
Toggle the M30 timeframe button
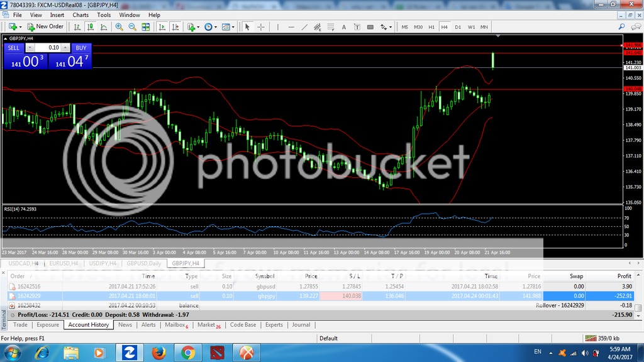pyautogui.click(x=418, y=27)
